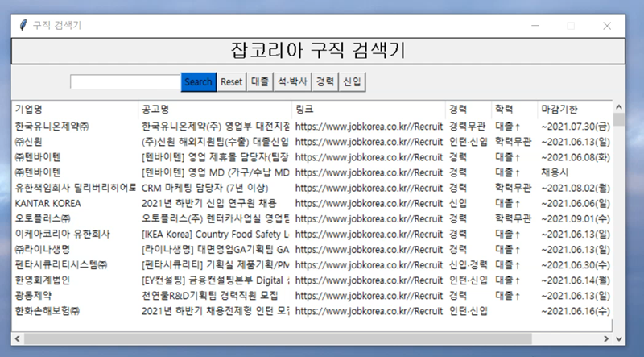Click the deadline ~2021.08.02(월)
Screen dimensions: 644x357
click(576, 188)
